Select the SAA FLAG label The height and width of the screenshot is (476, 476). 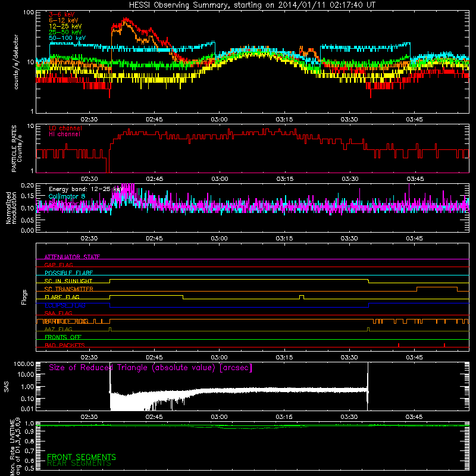(x=58, y=313)
